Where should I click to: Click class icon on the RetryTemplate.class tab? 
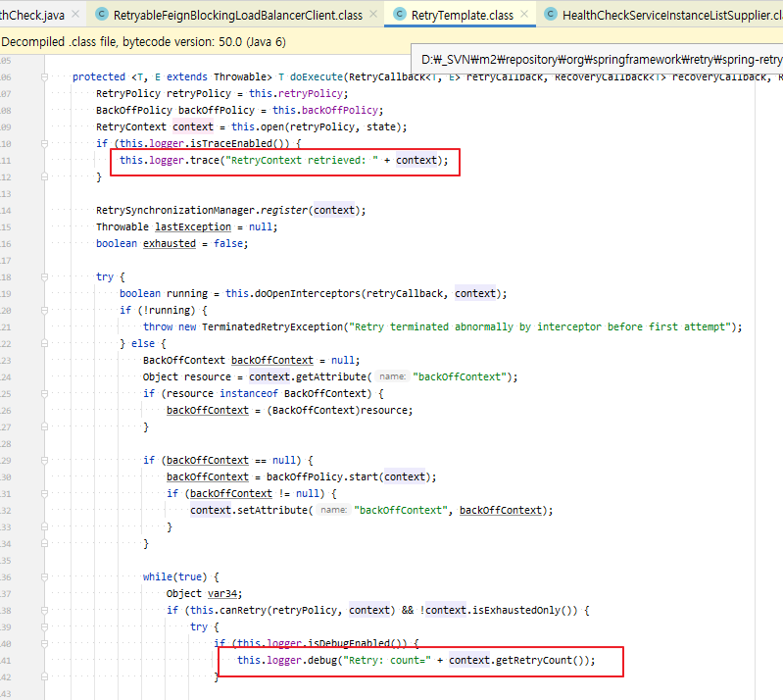[400, 14]
